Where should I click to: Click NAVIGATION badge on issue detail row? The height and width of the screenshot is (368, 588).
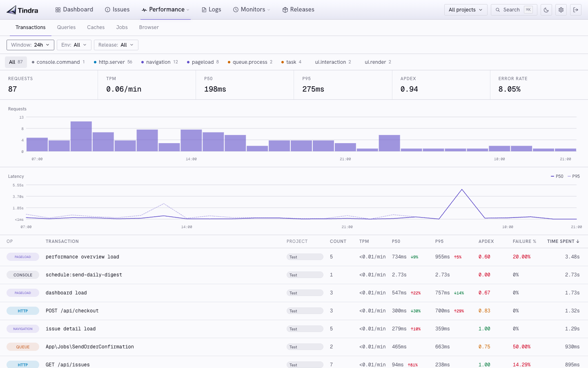point(23,329)
